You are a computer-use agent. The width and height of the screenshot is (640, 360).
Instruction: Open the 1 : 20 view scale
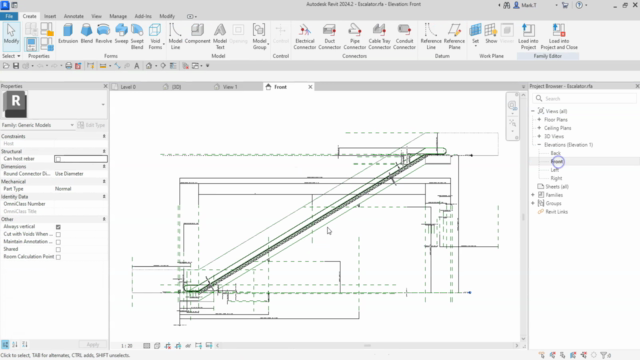tap(127, 346)
